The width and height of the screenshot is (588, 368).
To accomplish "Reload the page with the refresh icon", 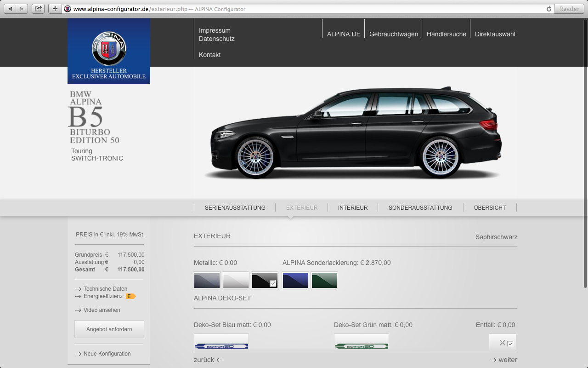I will point(548,9).
